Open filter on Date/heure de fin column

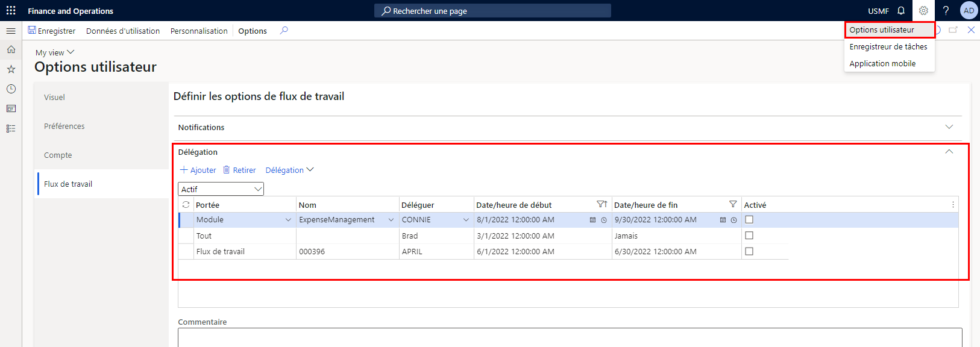click(x=733, y=205)
